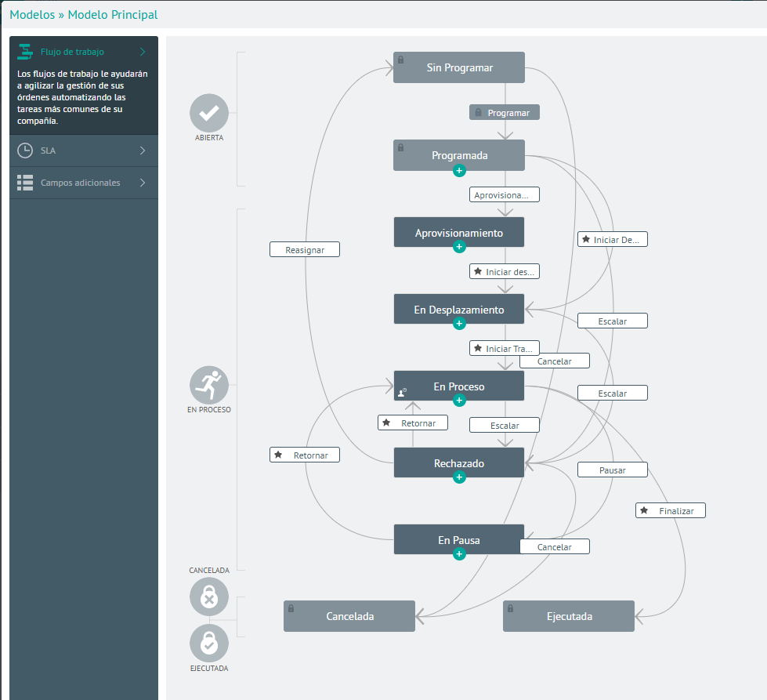Click Retornar label under En Proceso
The height and width of the screenshot is (700, 767).
413,423
